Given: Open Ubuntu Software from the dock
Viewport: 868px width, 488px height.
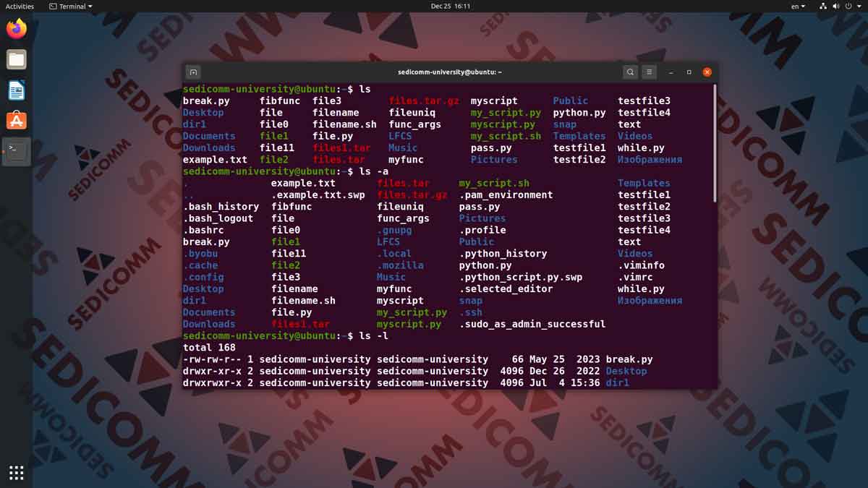Looking at the screenshot, I should [16, 120].
